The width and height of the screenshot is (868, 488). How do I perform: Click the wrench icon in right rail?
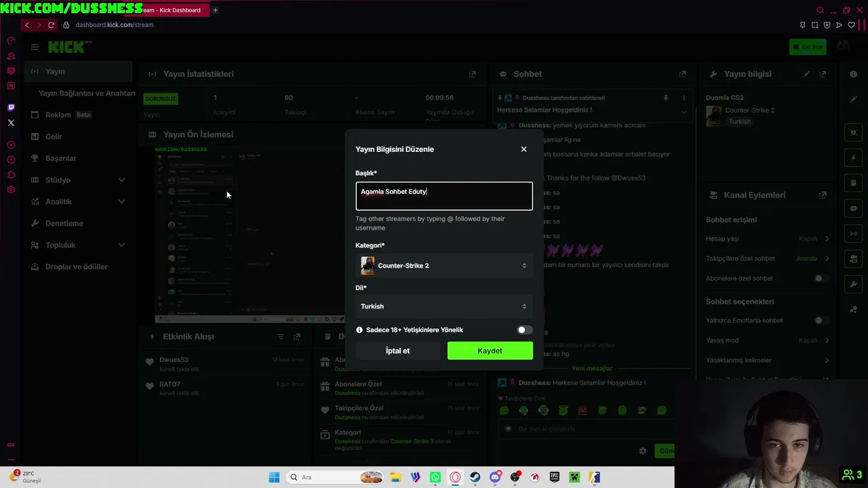[x=854, y=284]
